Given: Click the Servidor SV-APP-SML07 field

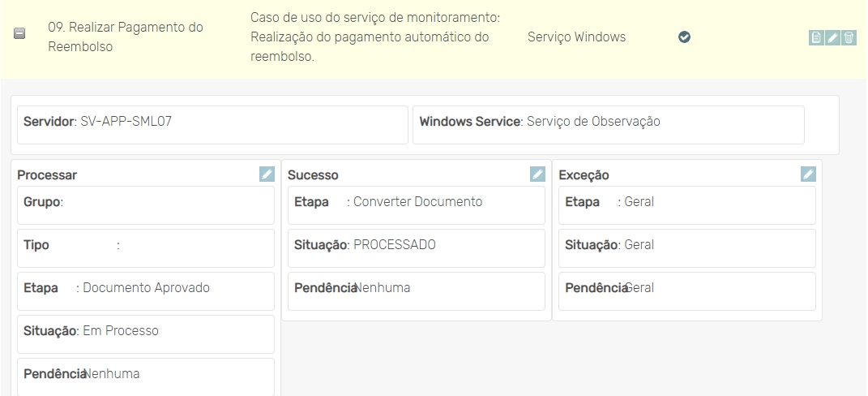Looking at the screenshot, I should (x=212, y=124).
